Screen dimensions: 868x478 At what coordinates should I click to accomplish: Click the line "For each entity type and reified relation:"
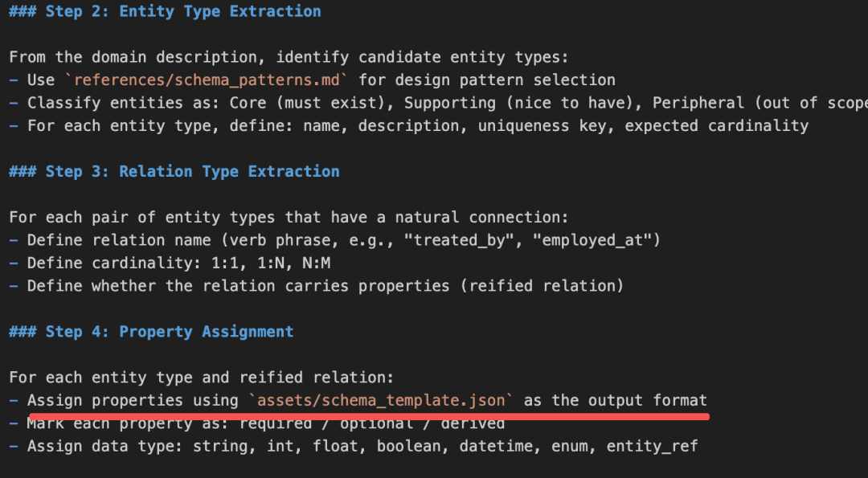click(202, 378)
